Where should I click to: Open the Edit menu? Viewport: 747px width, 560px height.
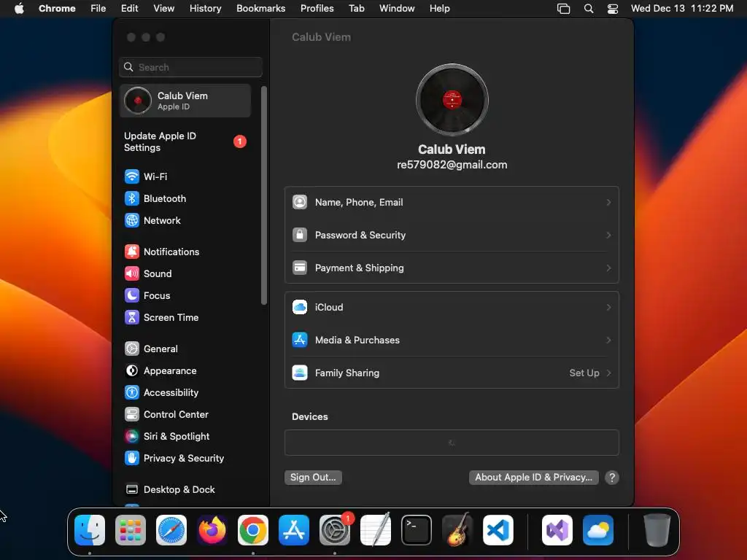(130, 9)
